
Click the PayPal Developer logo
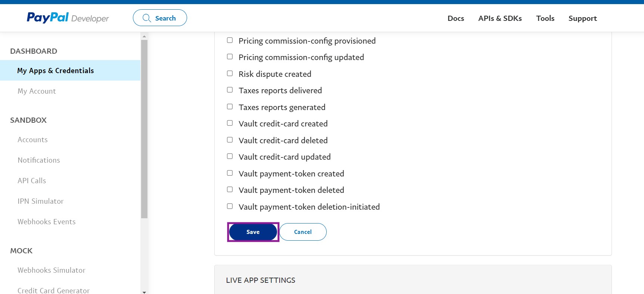tap(68, 18)
